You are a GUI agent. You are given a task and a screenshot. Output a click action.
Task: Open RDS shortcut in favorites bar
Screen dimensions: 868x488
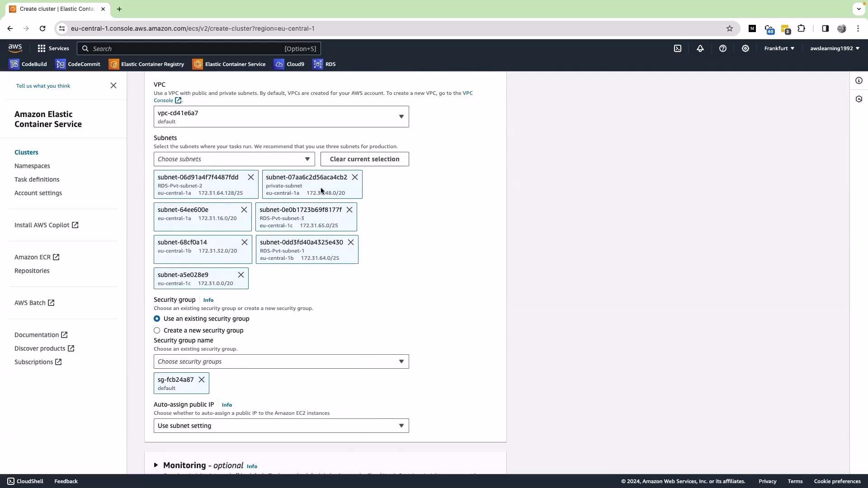pyautogui.click(x=325, y=64)
